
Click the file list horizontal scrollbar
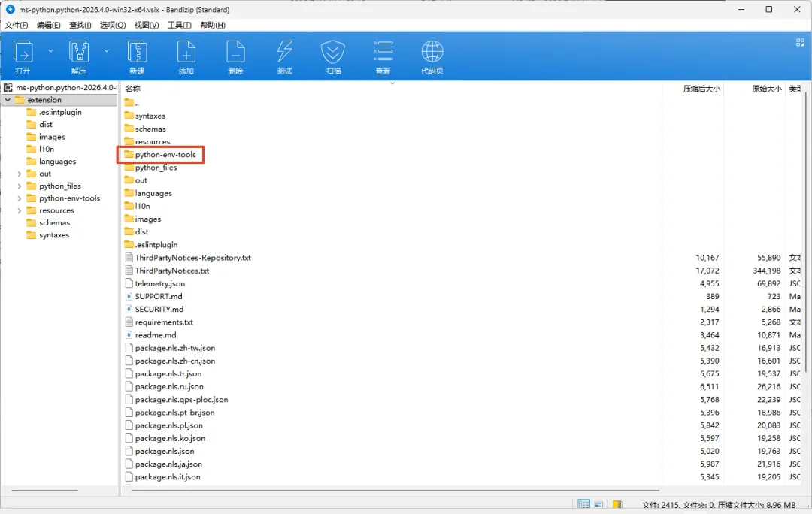pos(395,490)
